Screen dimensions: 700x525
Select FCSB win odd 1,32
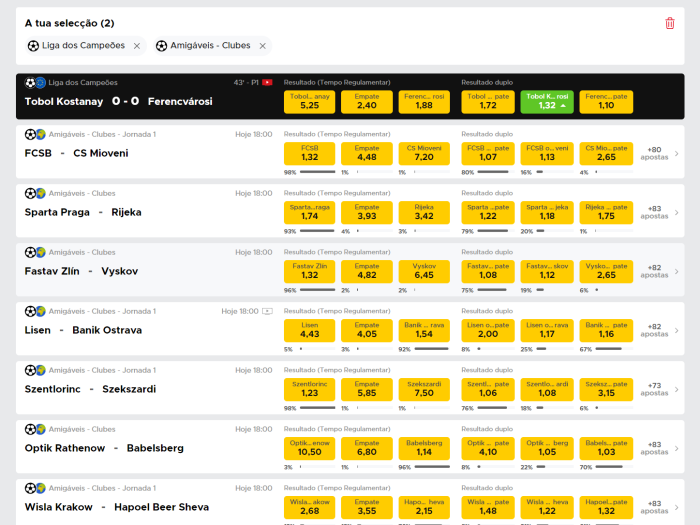309,154
